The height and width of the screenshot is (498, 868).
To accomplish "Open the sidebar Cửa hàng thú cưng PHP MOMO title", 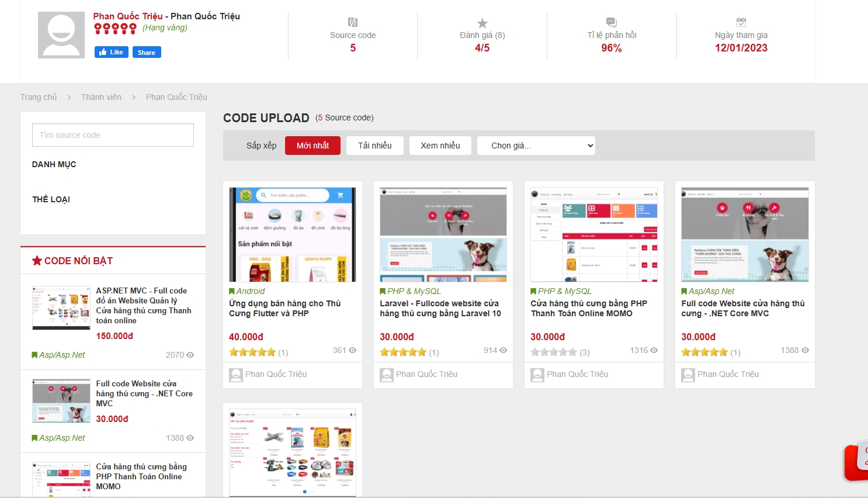I will pos(141,476).
